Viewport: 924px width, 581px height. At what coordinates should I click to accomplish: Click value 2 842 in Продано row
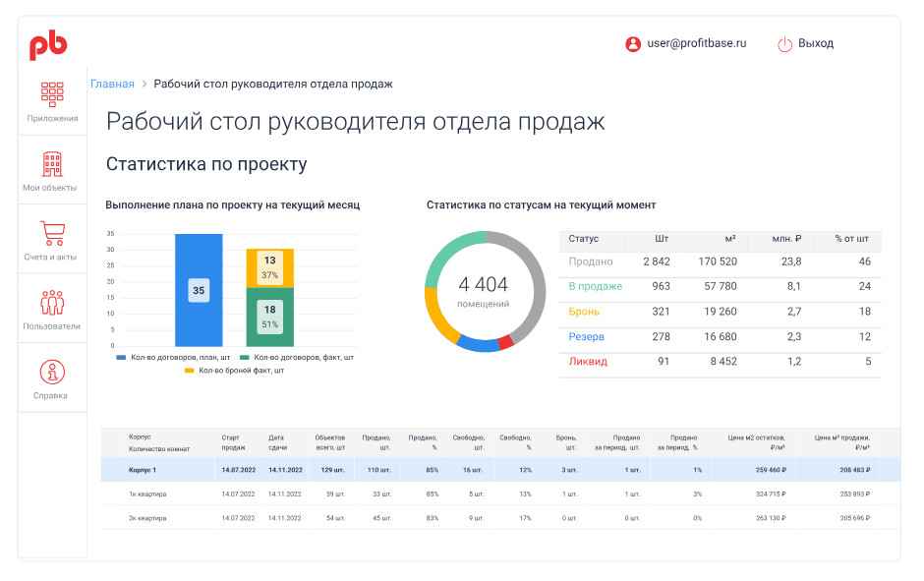657,261
